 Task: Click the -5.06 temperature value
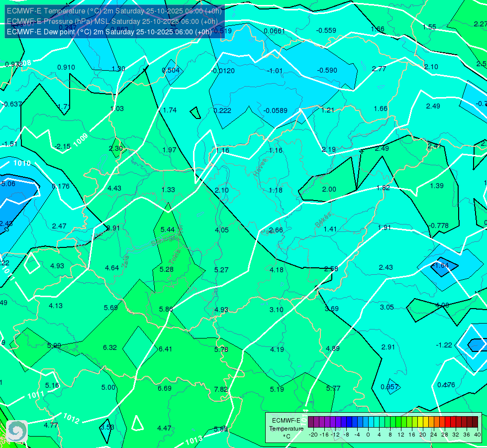click(7, 184)
